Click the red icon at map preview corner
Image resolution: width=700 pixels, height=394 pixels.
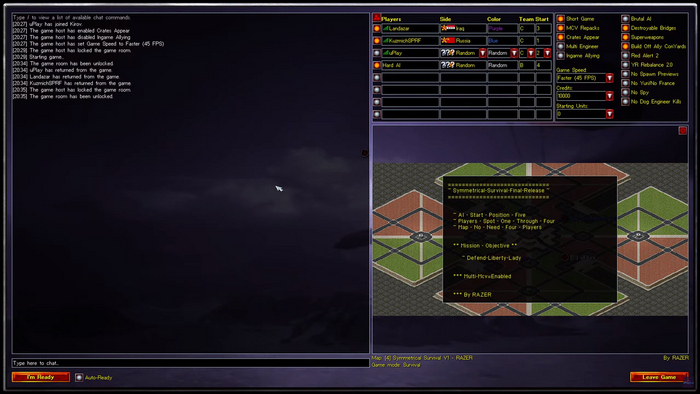[683, 130]
